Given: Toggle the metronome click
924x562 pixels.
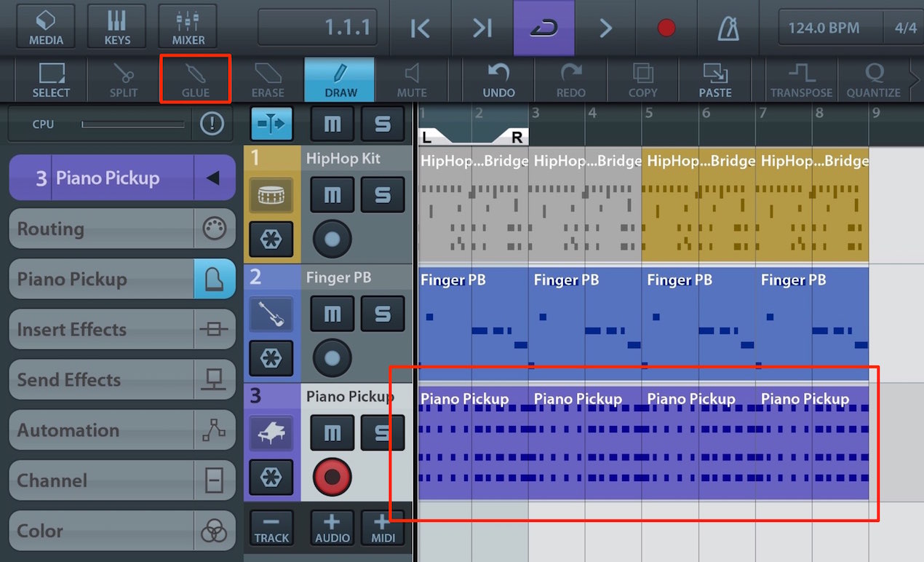Looking at the screenshot, I should (x=728, y=28).
